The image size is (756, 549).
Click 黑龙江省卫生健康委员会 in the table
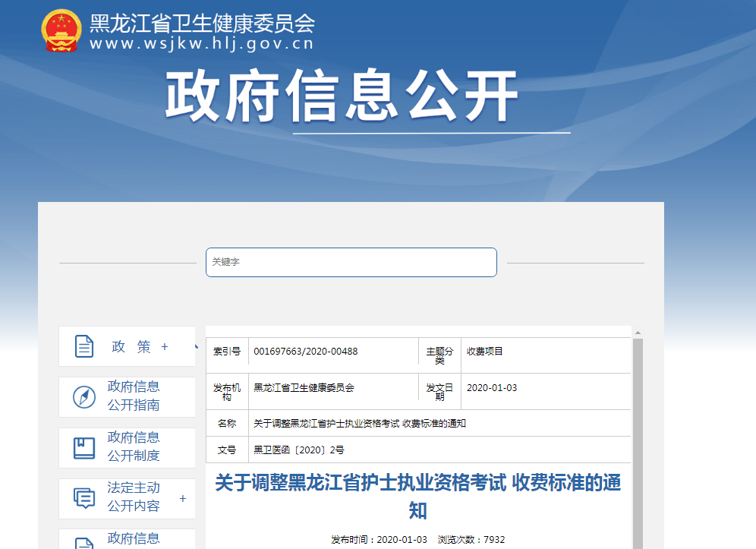pos(304,388)
